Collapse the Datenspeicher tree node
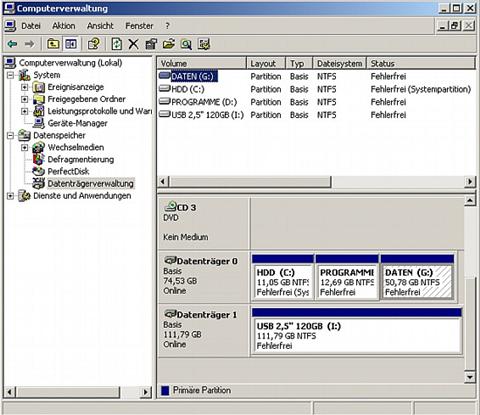Screen dimensions: 480x415 (x=11, y=135)
